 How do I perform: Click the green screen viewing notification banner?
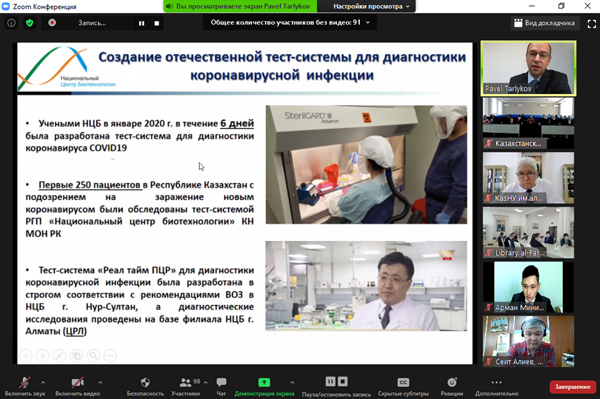240,7
